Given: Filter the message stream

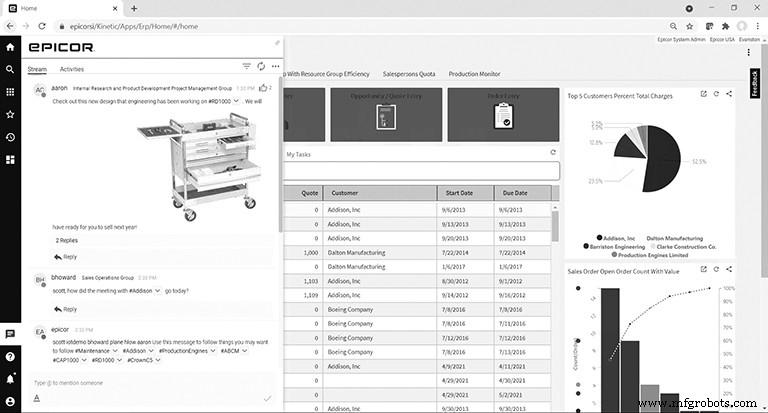Looking at the screenshot, I should point(246,66).
